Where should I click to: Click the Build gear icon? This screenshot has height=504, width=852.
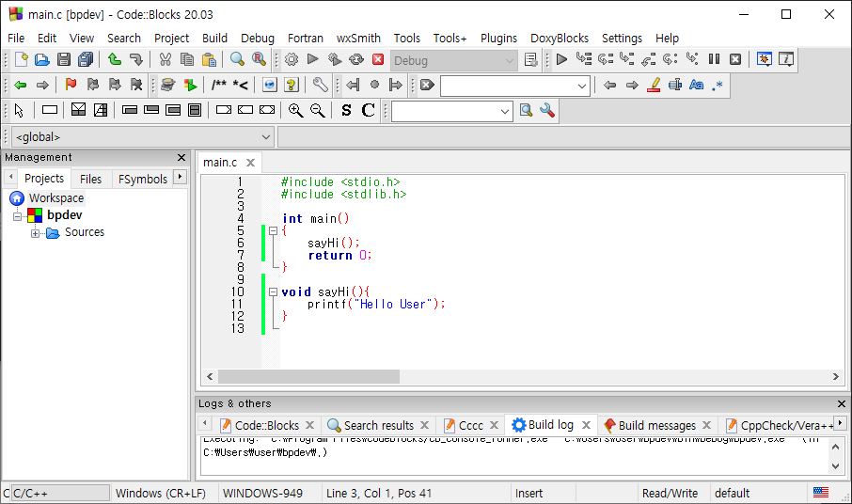(292, 59)
